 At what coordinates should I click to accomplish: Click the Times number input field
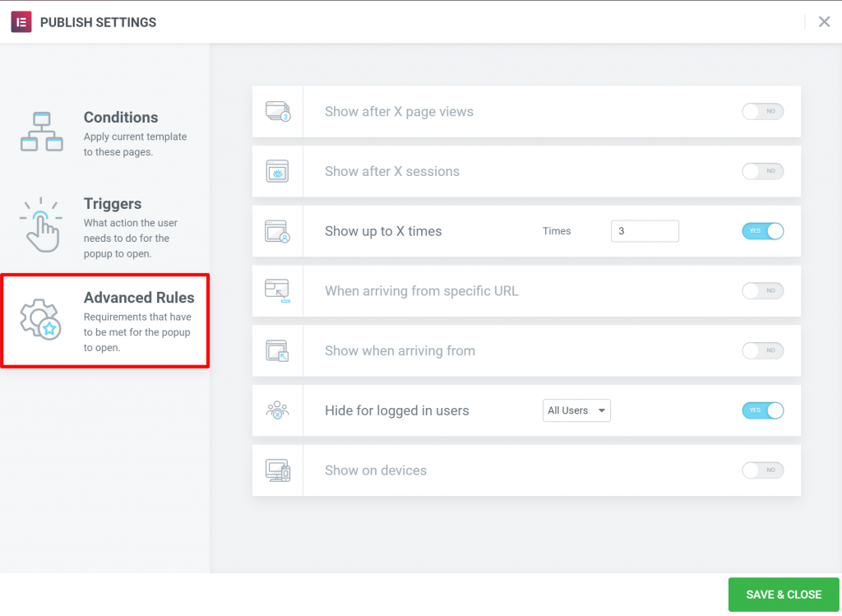point(644,231)
